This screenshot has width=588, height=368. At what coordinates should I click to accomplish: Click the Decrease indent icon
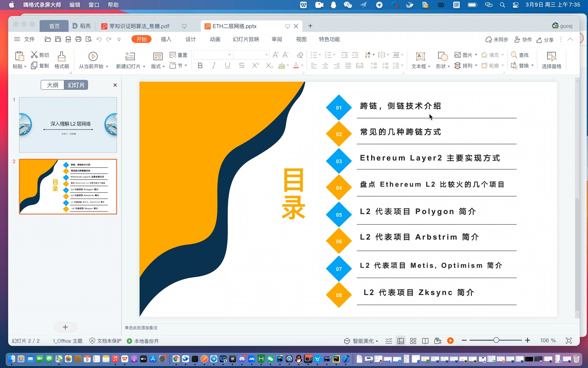point(345,55)
